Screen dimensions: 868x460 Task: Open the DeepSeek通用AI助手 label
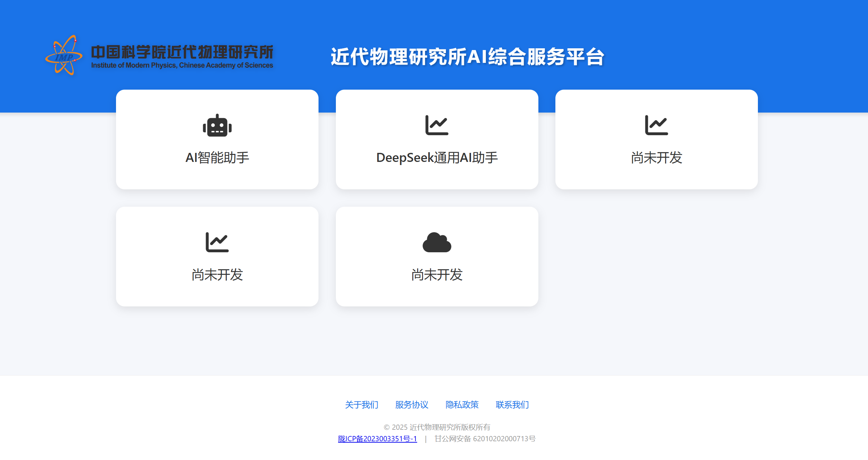coord(437,158)
